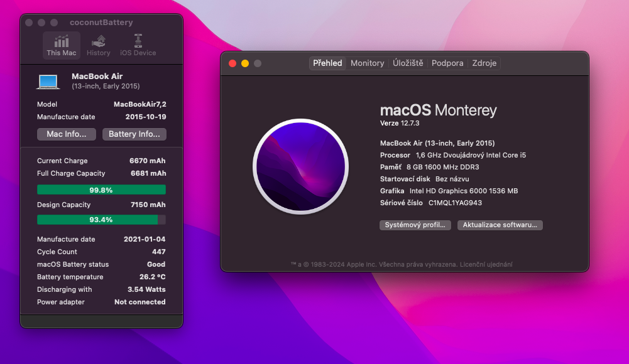Image resolution: width=629 pixels, height=364 pixels.
Task: Switch to the Úložiště tab
Action: pos(408,63)
